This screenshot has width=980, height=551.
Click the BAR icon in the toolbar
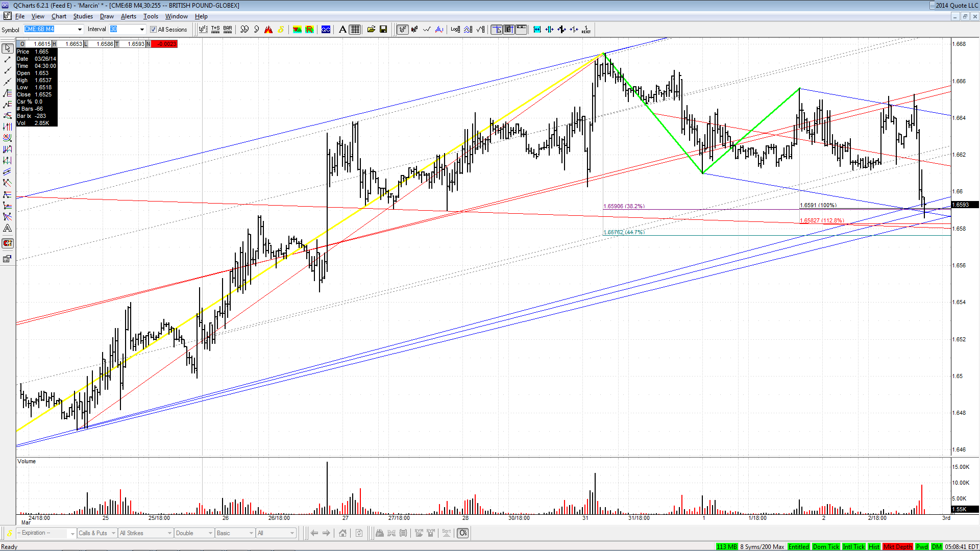(228, 30)
